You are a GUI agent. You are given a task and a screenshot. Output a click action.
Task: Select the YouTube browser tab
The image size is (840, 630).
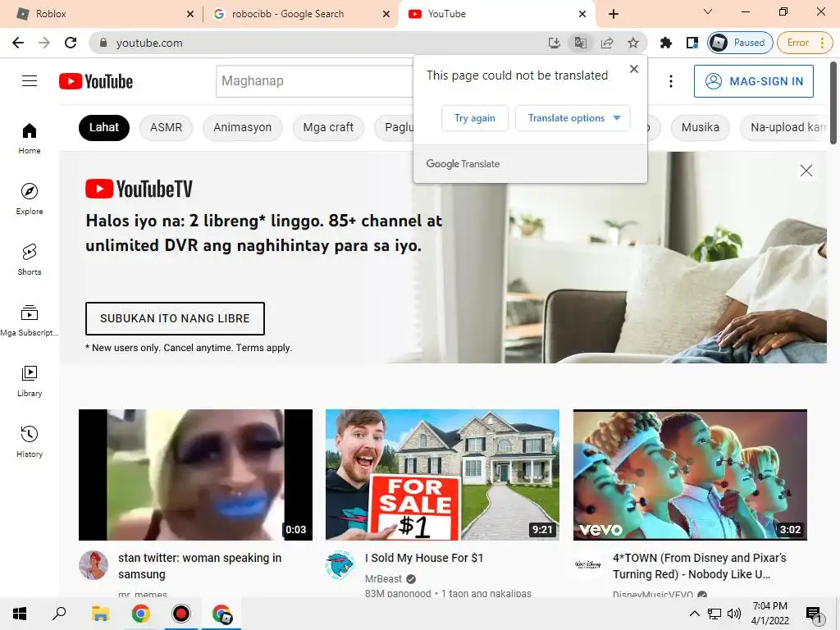495,14
